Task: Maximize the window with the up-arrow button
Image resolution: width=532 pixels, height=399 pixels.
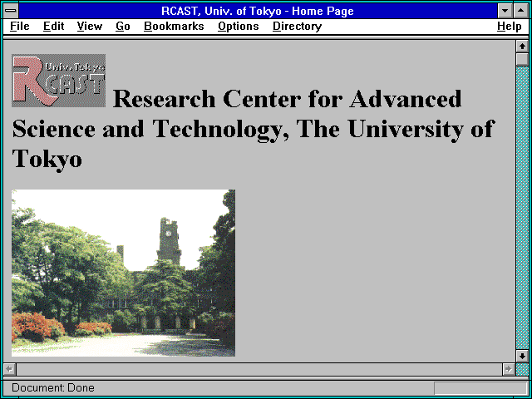Action: [521, 11]
